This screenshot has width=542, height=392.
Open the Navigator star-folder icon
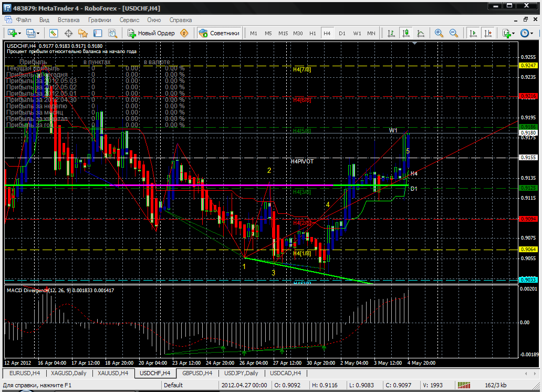point(82,33)
